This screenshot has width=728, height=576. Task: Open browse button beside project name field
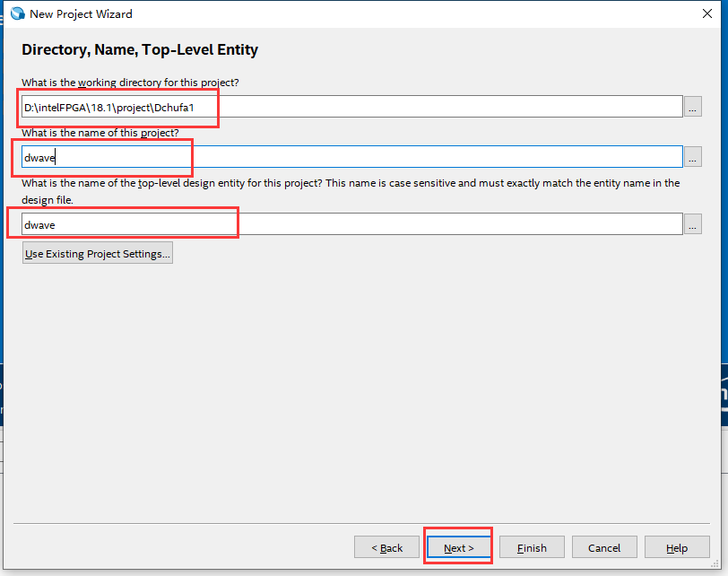(693, 157)
